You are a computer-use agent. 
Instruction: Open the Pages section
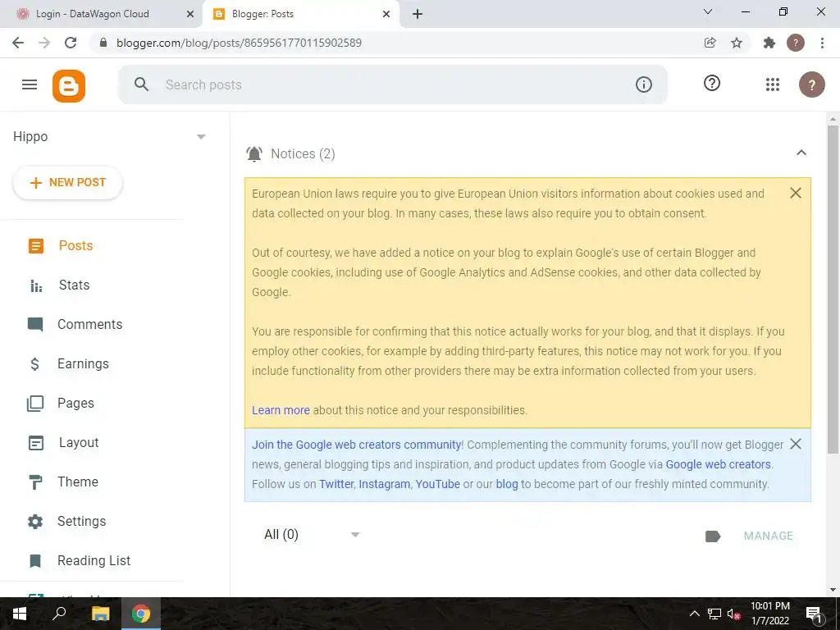pos(75,404)
